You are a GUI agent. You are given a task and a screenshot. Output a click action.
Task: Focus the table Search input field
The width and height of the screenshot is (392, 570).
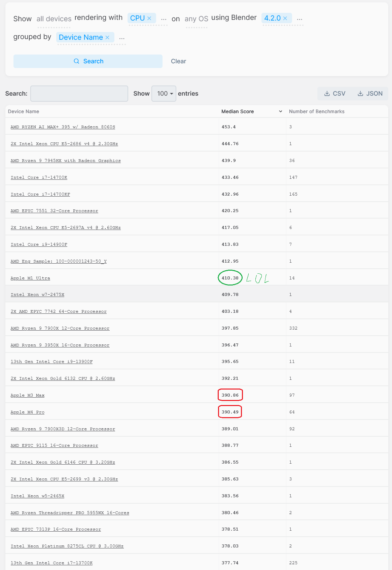click(x=79, y=94)
